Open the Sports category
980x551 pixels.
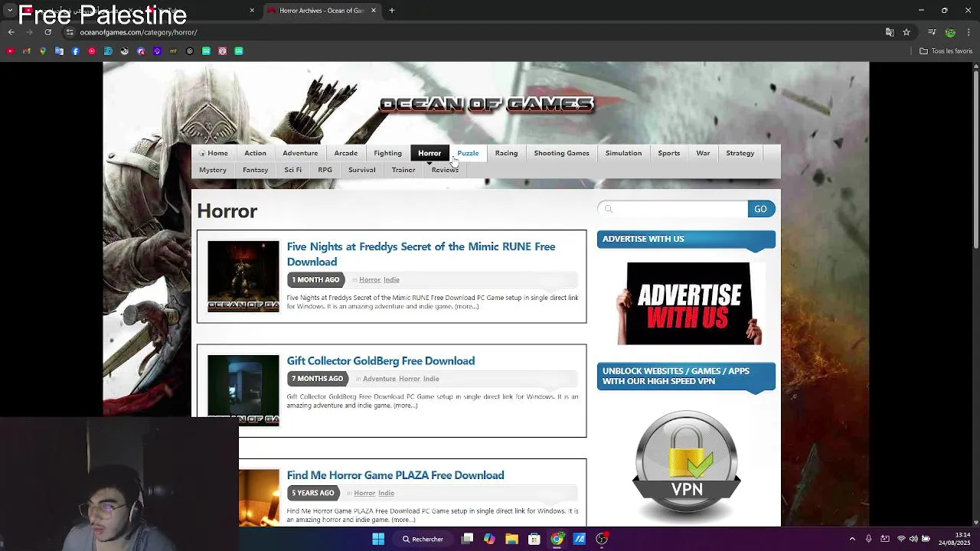point(669,153)
